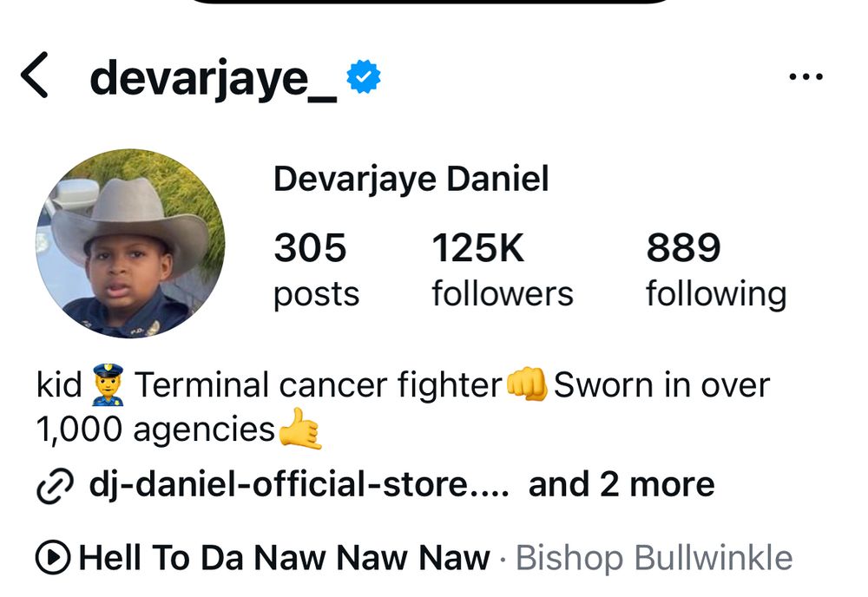
Task: Tap the Devarjaye Daniel display name
Action: (411, 180)
